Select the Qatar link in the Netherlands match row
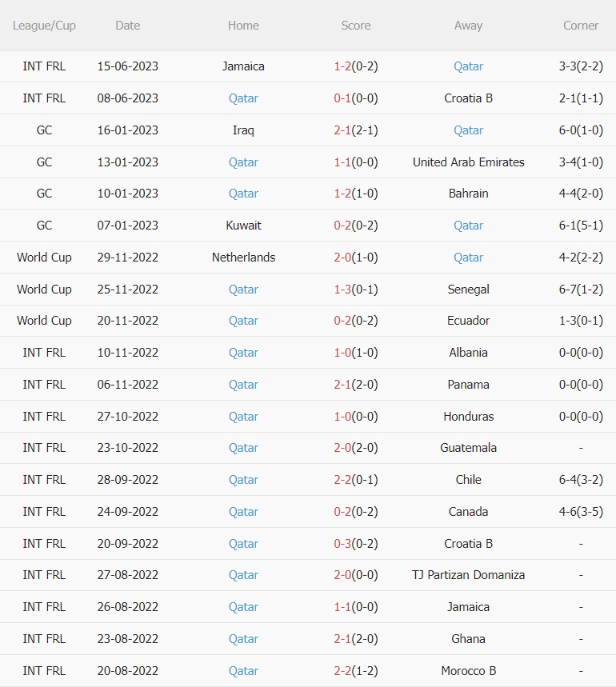The image size is (616, 687). [x=468, y=258]
